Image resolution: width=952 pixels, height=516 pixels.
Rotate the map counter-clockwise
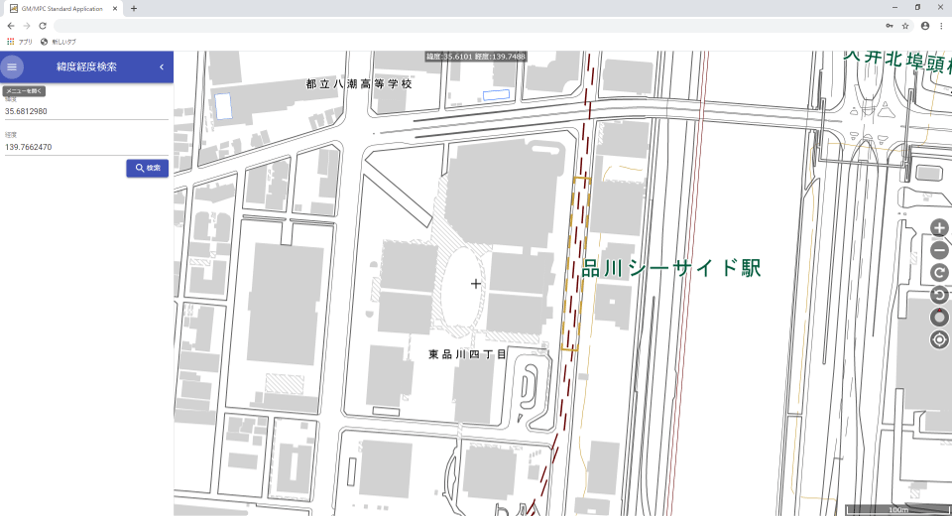point(939,295)
